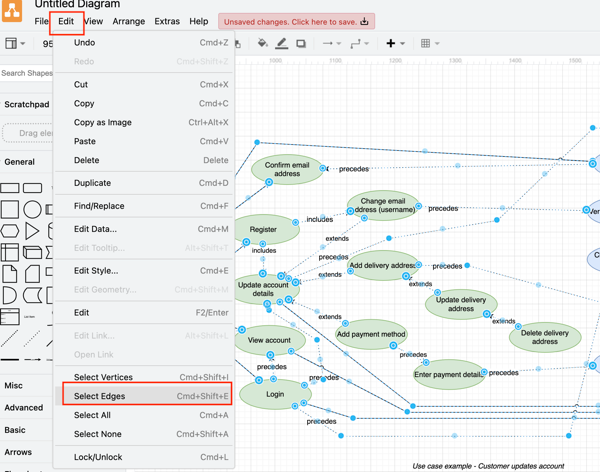600x472 pixels.
Task: Open the Edit menu
Action: click(66, 21)
